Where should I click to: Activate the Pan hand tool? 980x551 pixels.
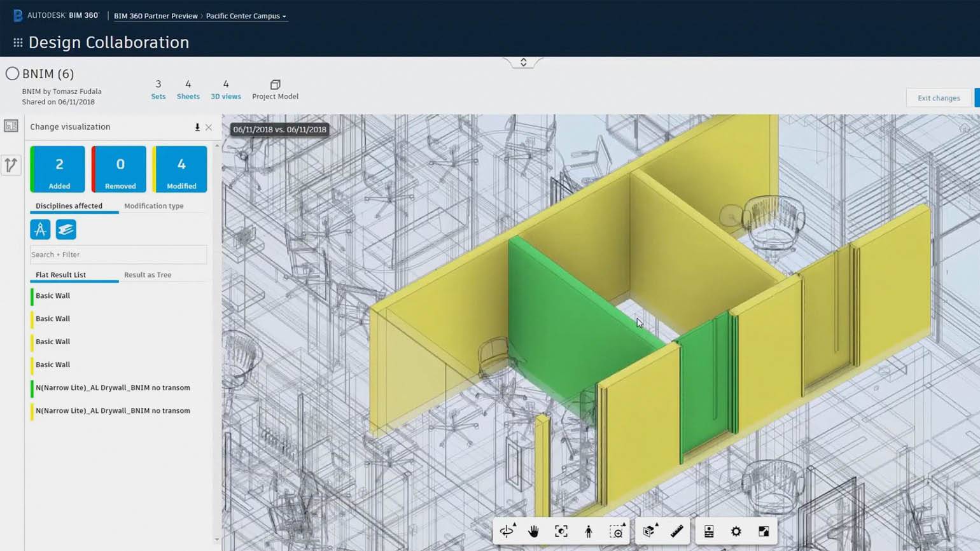[x=533, y=531]
